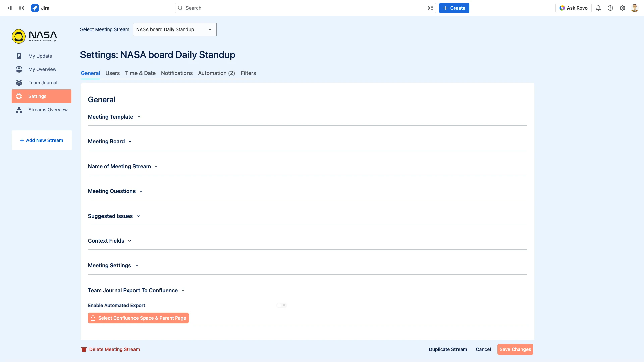Toggle Enable Automated Export switch

pyautogui.click(x=281, y=305)
